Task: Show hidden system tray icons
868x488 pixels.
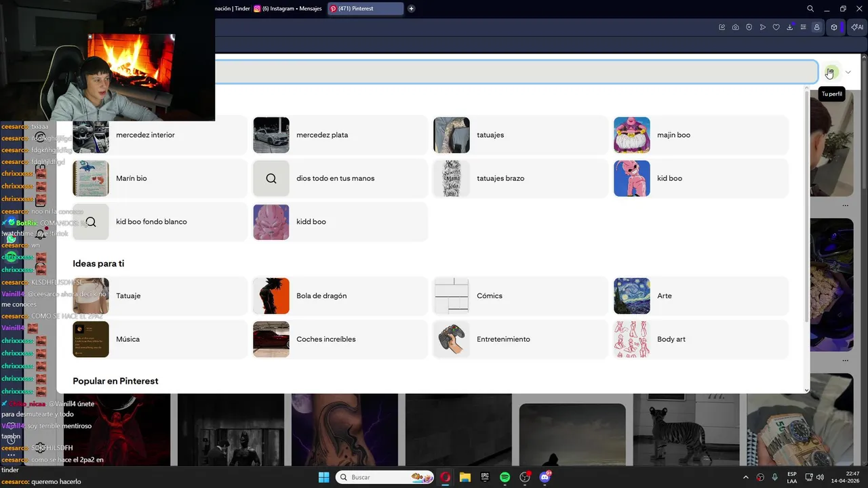Action: point(746,477)
